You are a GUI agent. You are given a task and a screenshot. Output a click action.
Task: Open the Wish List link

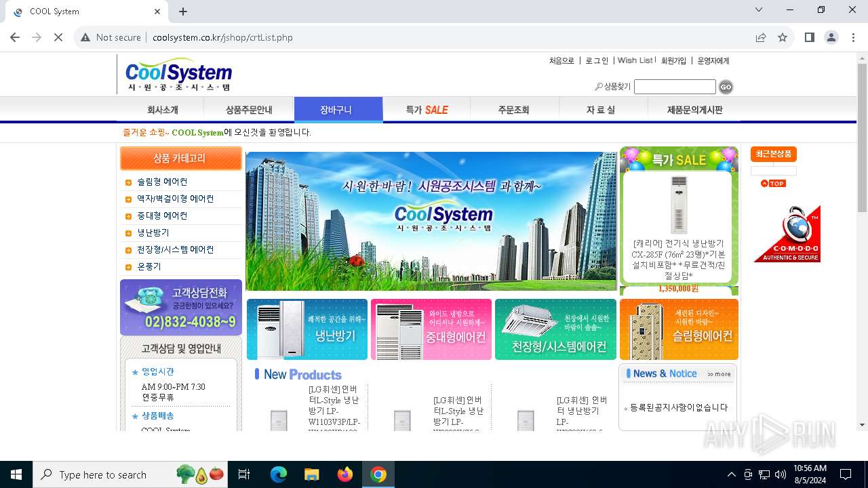click(635, 61)
